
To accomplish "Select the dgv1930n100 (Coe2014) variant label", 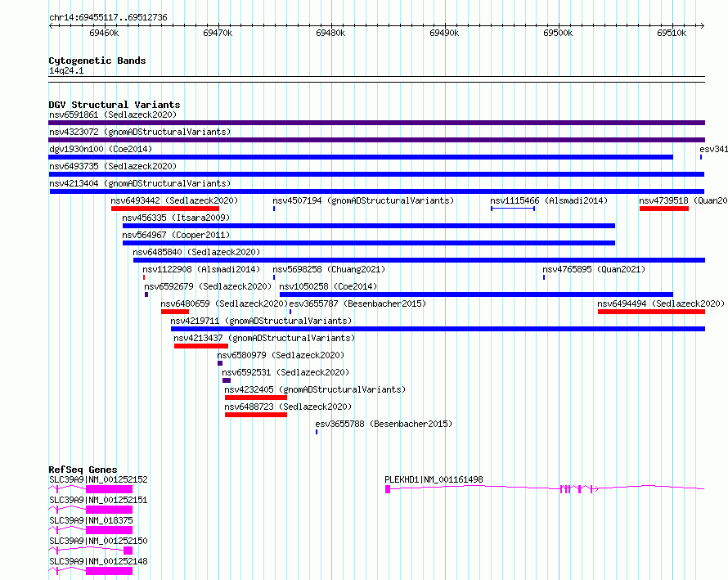I will coord(101,149).
